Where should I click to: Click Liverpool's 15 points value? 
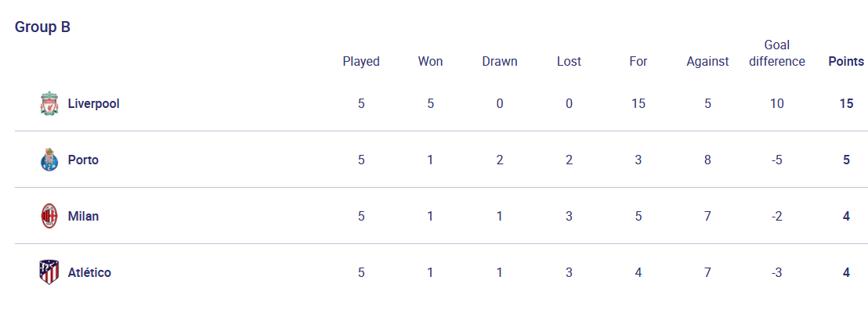click(x=846, y=103)
